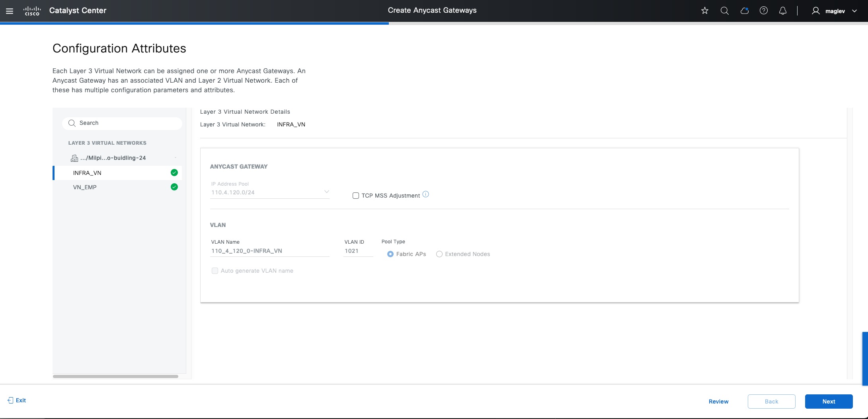
Task: Exit the Create Anycast Gateways workflow
Action: point(17,400)
